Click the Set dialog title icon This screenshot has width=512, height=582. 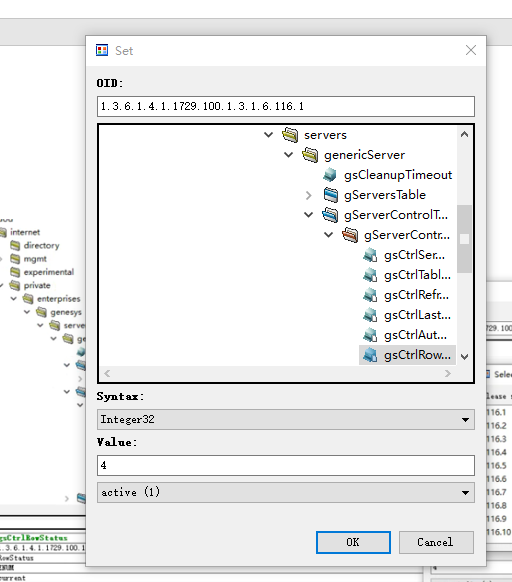pos(102,50)
